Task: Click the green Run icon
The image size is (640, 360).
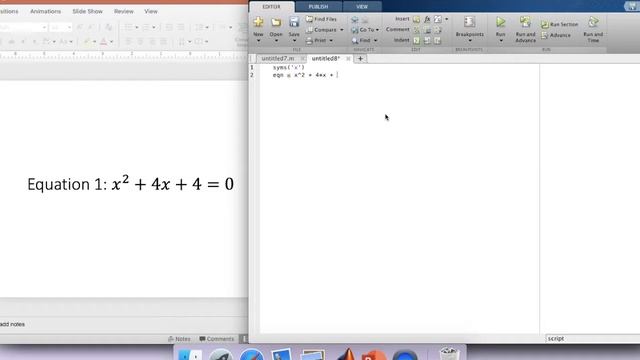Action: pos(501,22)
